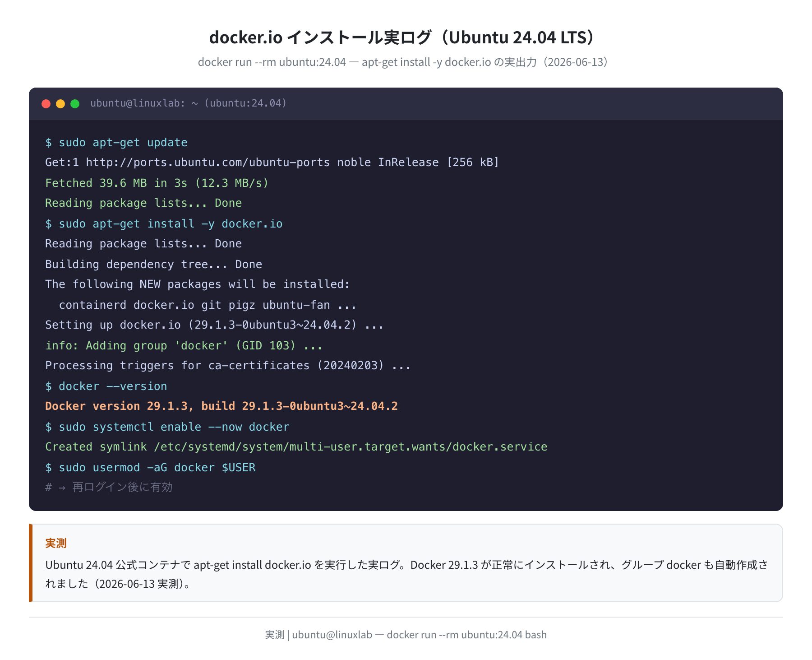Click the line 'Setting up docker.io (29.1.3-0ubuntu3~24.04.2) ...'
The height and width of the screenshot is (660, 812).
tap(215, 325)
